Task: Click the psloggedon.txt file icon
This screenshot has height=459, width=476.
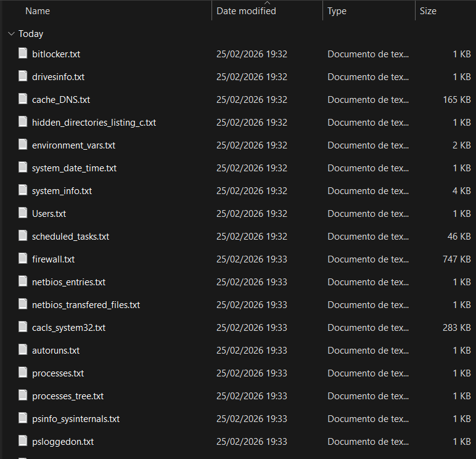Action: click(x=23, y=441)
